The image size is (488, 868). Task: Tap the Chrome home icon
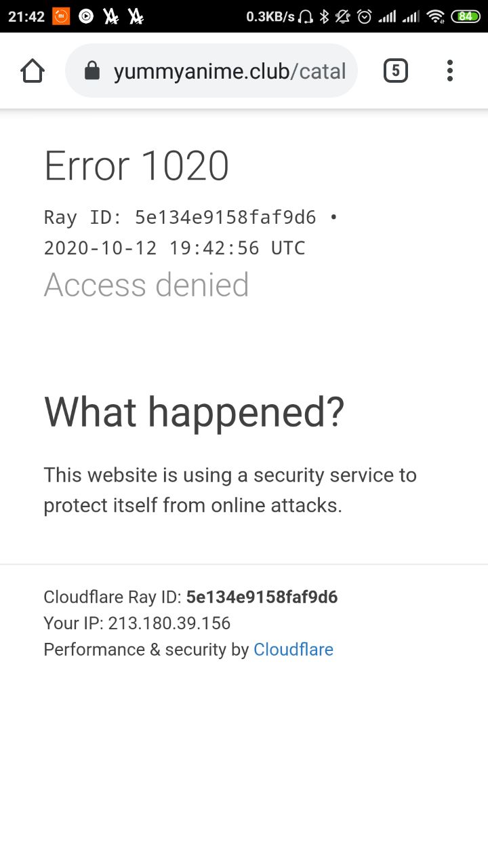(33, 71)
